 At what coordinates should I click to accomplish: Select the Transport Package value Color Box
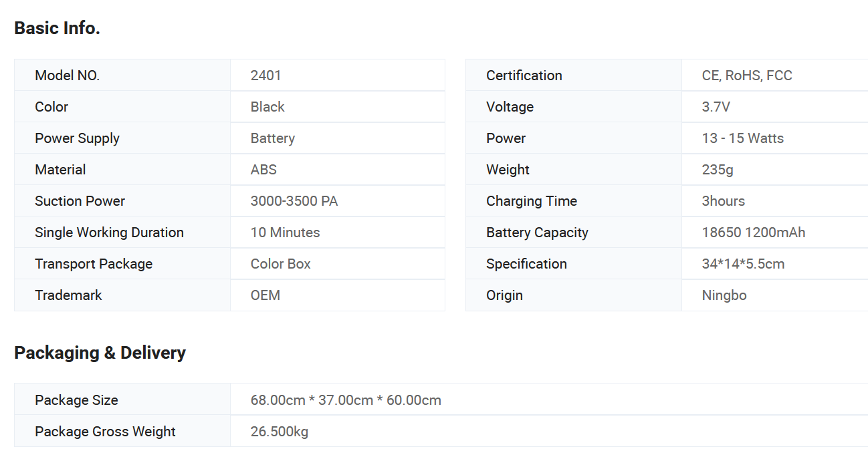click(281, 264)
